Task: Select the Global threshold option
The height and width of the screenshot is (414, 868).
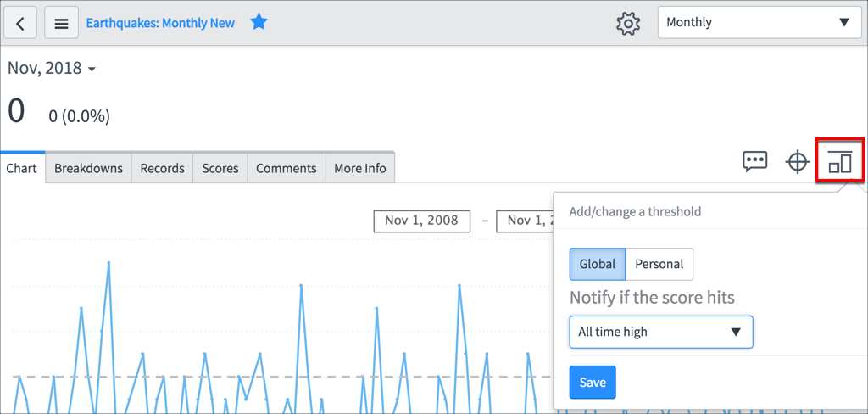Action: 598,264
